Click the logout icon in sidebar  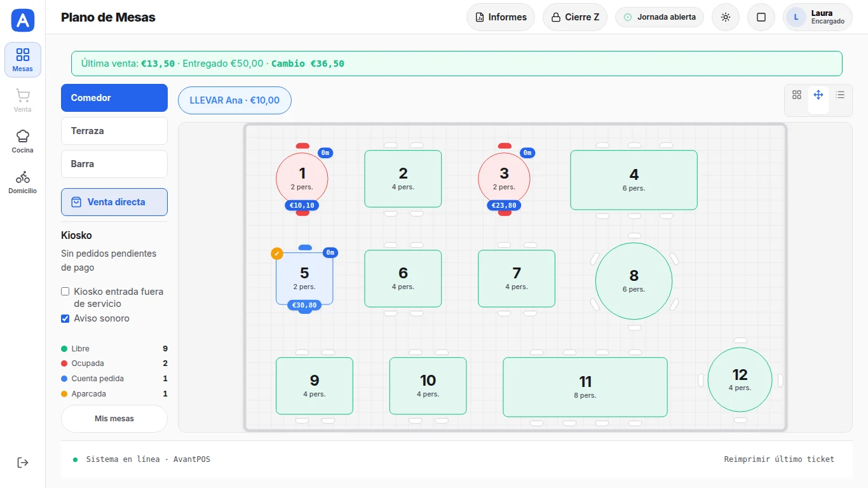pos(23,463)
